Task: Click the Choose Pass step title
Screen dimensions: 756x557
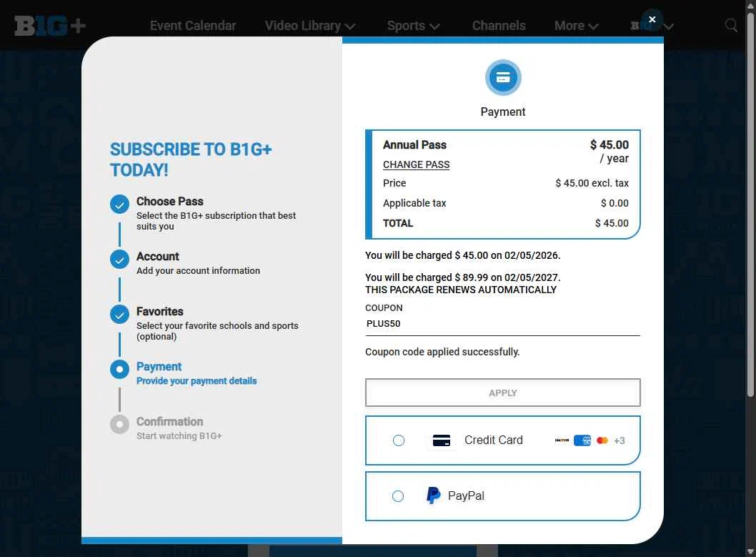Action: [x=170, y=201]
